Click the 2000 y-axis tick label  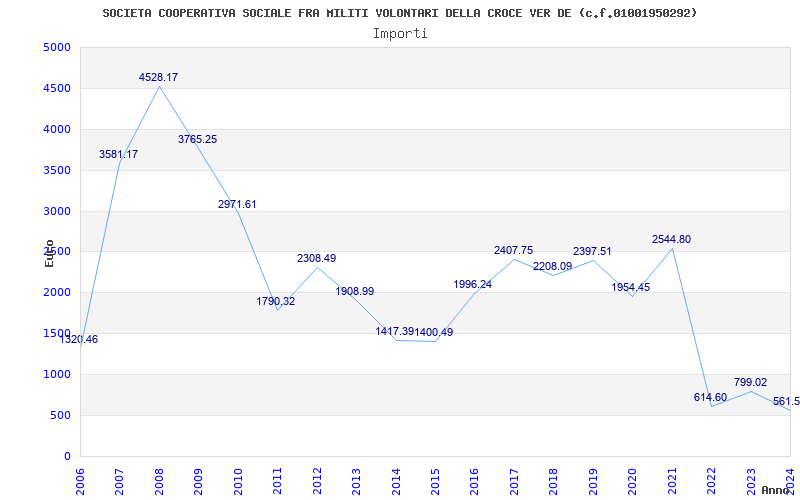click(x=57, y=293)
